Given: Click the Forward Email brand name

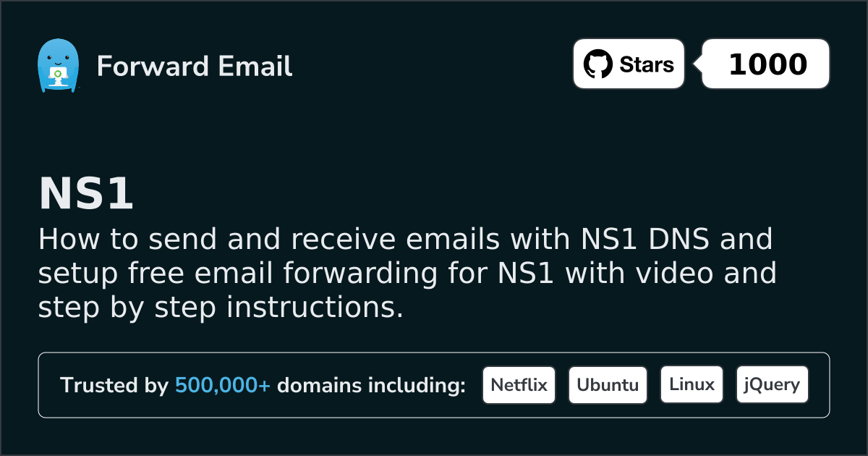Looking at the screenshot, I should (194, 67).
